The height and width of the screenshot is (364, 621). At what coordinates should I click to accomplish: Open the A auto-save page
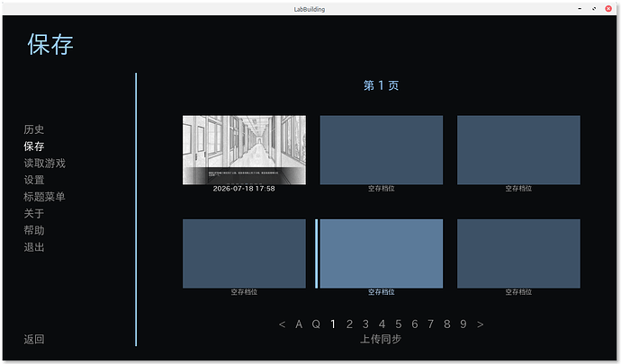coord(299,324)
